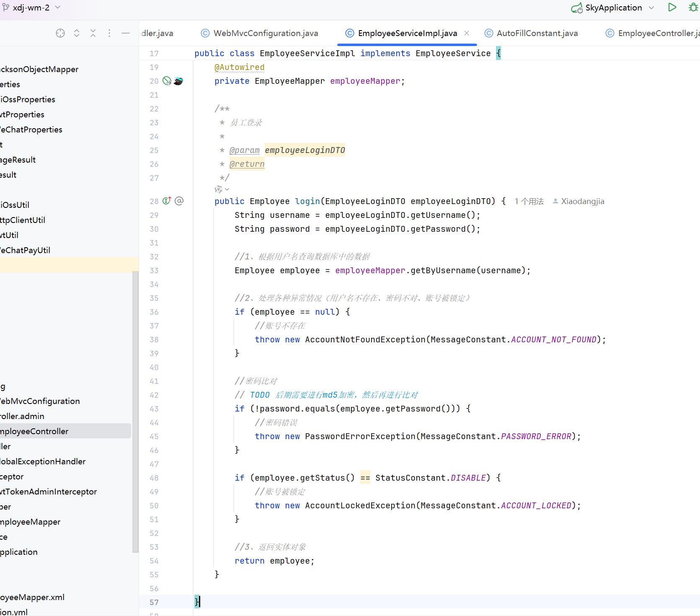
Task: Select JwtProperties in the project tree
Action: coord(22,114)
